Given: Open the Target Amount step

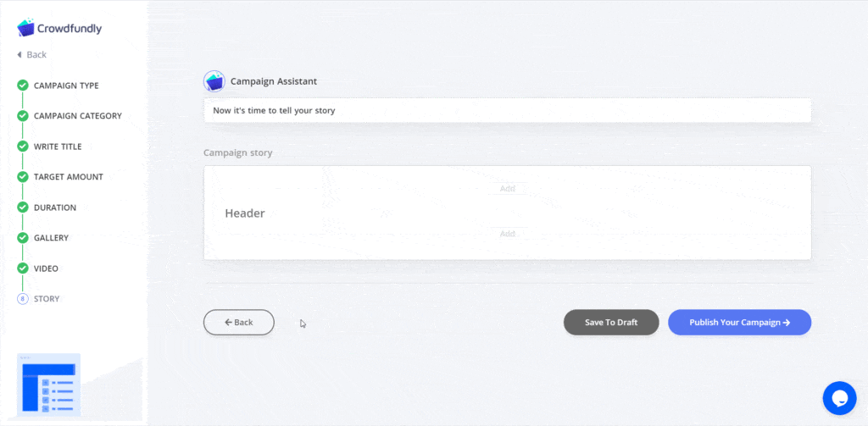Looking at the screenshot, I should (x=68, y=177).
